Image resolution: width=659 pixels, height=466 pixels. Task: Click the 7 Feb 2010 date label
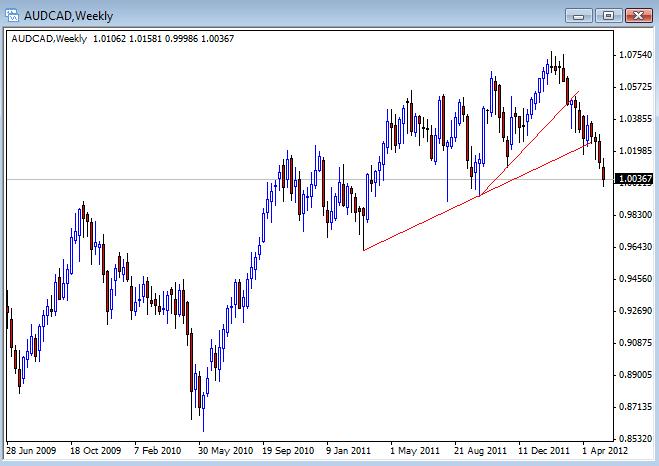(158, 451)
